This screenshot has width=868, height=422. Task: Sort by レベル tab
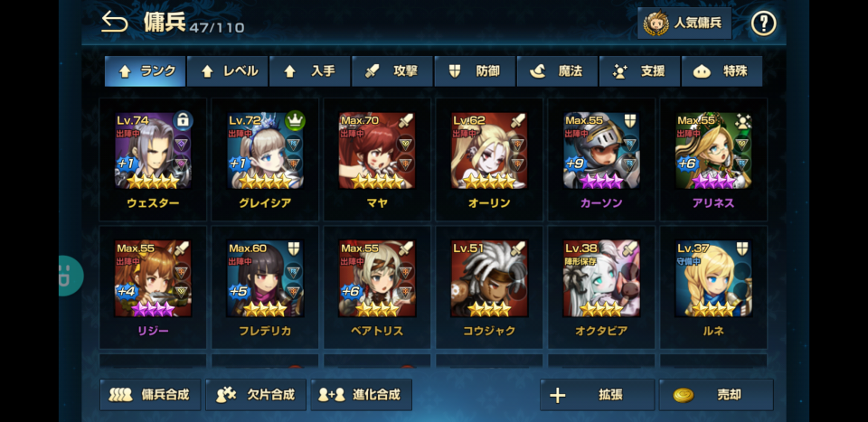pos(228,71)
